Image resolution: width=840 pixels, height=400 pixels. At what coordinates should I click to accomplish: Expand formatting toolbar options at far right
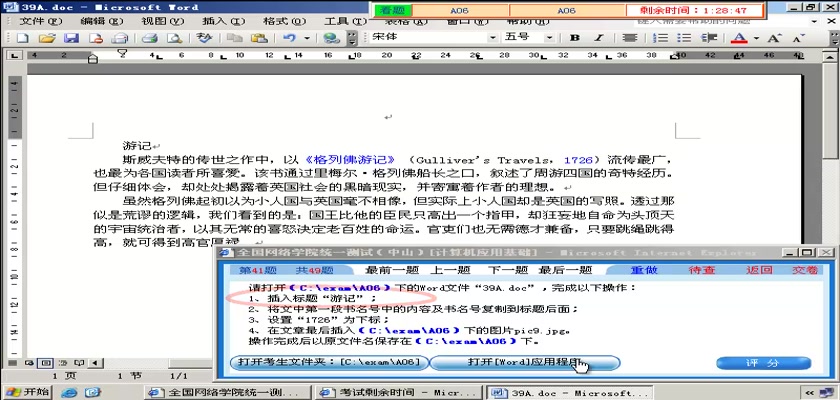[834, 38]
